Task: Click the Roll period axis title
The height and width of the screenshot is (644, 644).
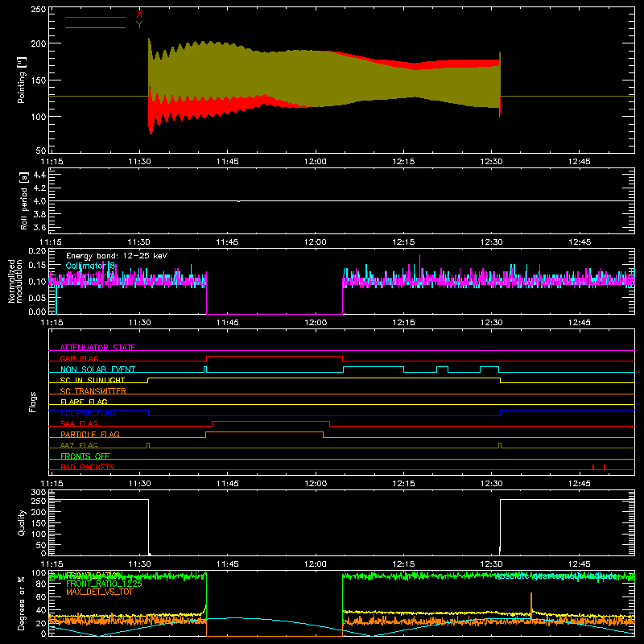Action: tap(23, 200)
